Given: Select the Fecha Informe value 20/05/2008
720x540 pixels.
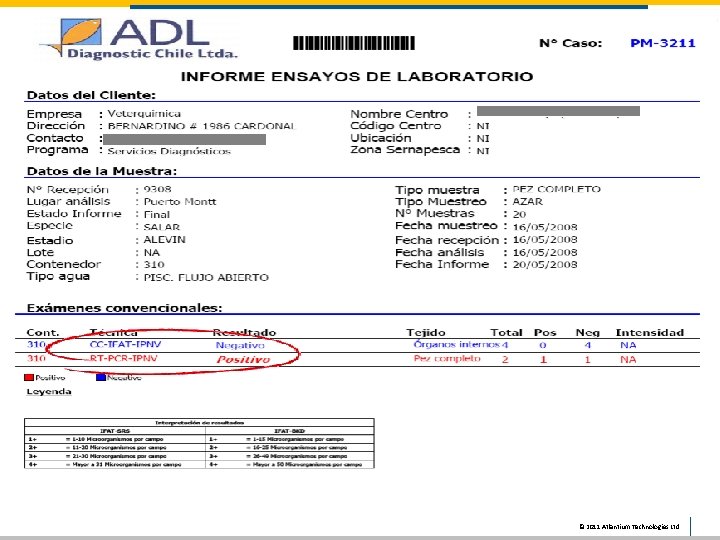Looking at the screenshot, I should (545, 264).
